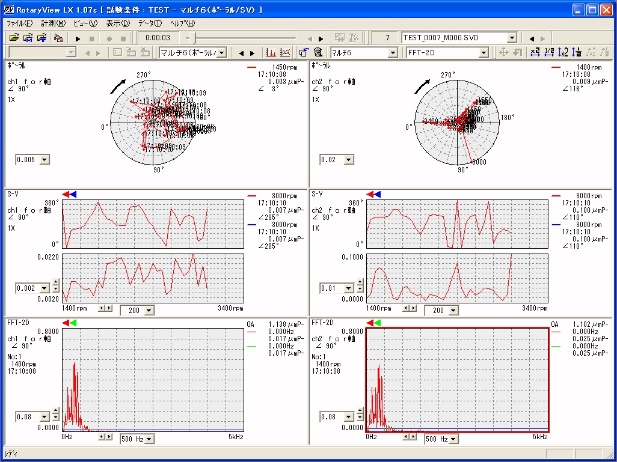Open the 計測(M) menu
Image resolution: width=617 pixels, height=462 pixels.
coord(53,24)
